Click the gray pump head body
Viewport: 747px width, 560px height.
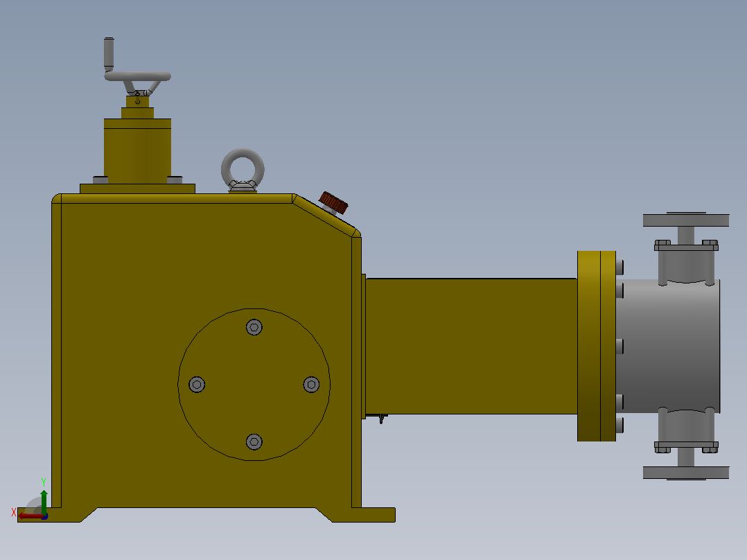(668, 346)
